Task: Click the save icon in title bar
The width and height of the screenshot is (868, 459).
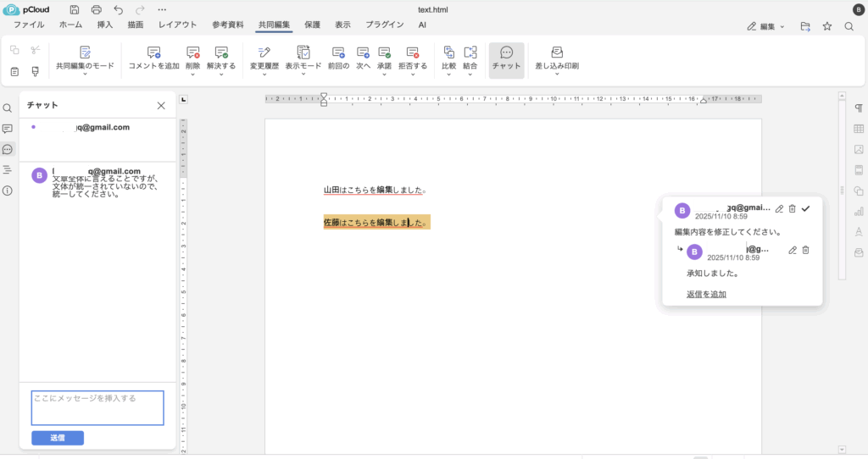Action: point(75,9)
